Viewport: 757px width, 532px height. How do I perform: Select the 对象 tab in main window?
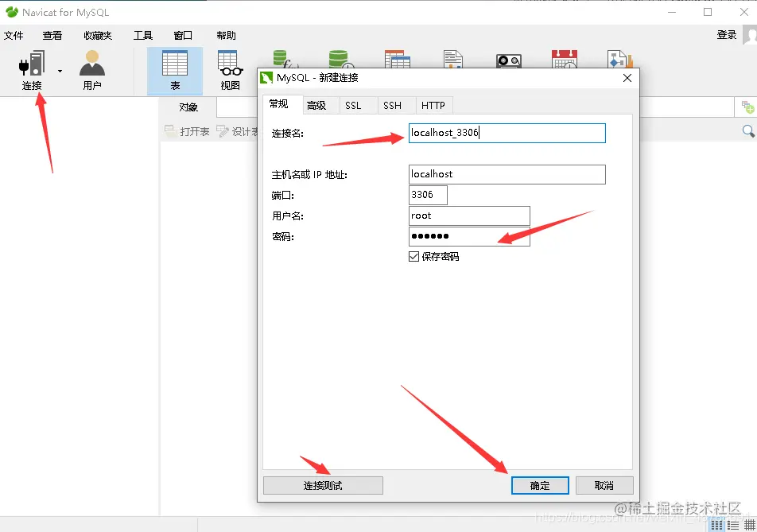tap(188, 107)
